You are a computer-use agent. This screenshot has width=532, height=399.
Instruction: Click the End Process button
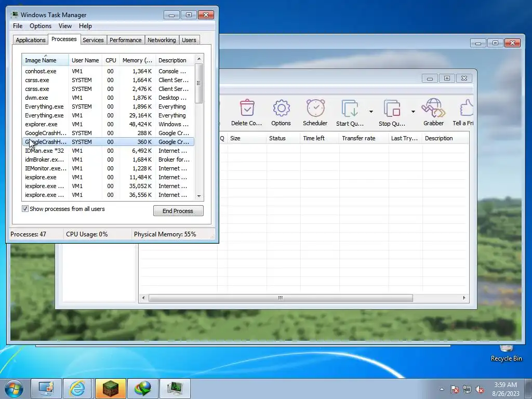point(178,211)
